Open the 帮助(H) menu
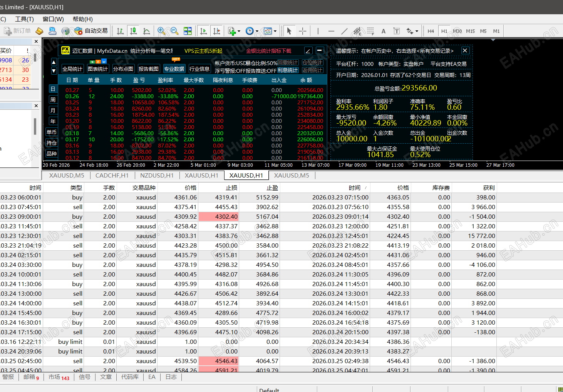Screen dimensions: 563x392 click(82, 19)
